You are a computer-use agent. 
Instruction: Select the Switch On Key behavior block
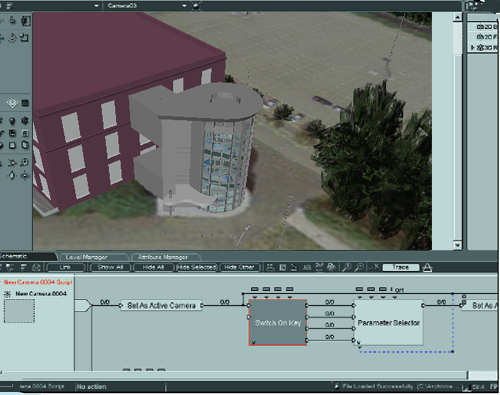[x=278, y=322]
